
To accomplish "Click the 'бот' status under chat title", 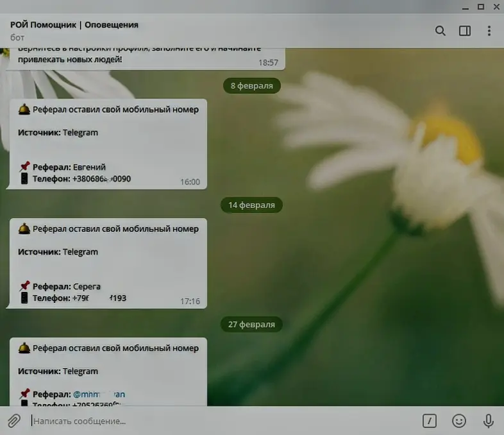I will pyautogui.click(x=17, y=38).
